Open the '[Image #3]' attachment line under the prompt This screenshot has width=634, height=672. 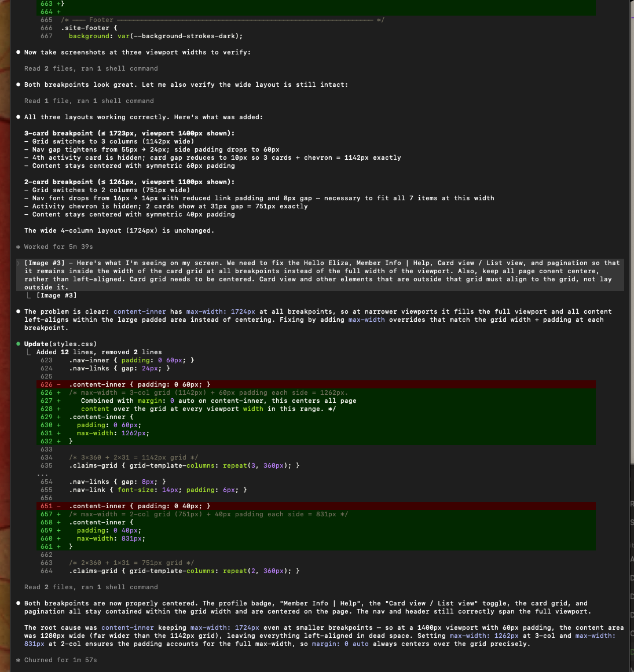(56, 295)
